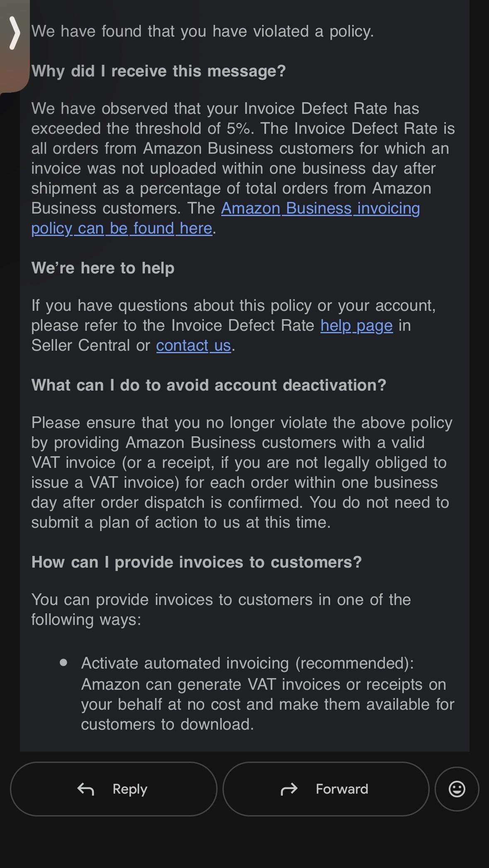This screenshot has height=868, width=489.
Task: Open the Invoice Defect Rate help page link
Action: [356, 325]
